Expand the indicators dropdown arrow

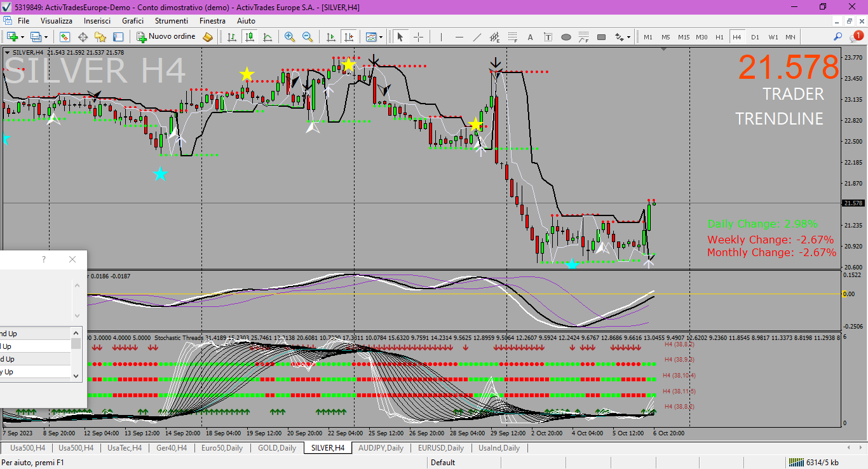click(x=381, y=37)
